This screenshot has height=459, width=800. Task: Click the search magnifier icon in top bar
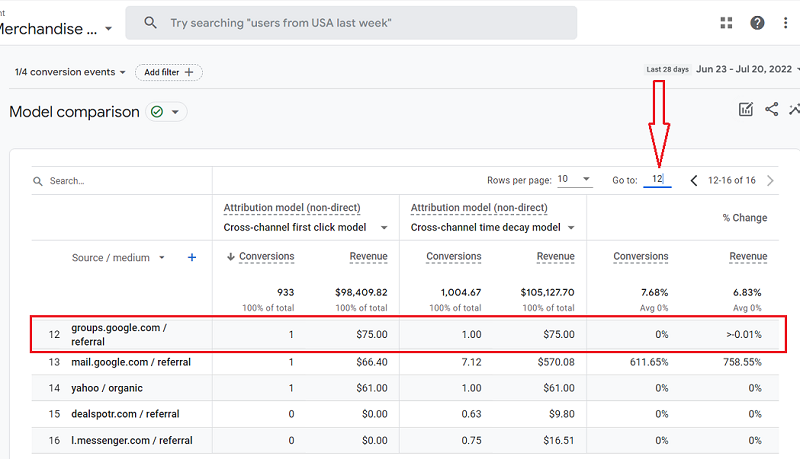[x=150, y=22]
